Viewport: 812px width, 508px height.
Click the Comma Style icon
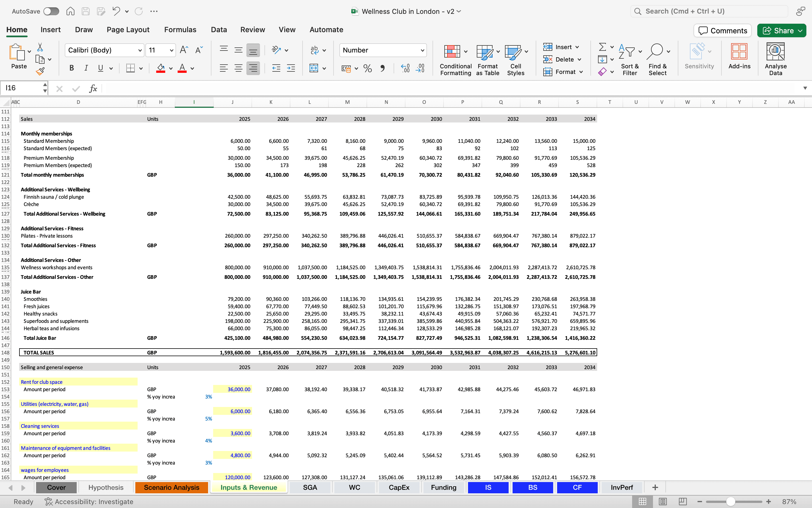pos(383,69)
